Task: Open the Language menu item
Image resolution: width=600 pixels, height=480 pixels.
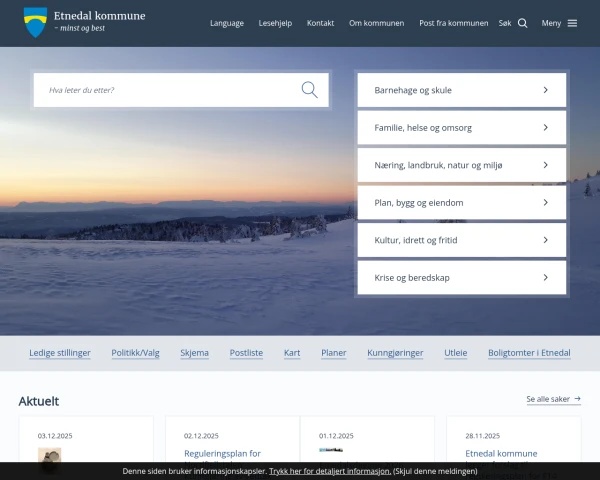Action: tap(226, 23)
